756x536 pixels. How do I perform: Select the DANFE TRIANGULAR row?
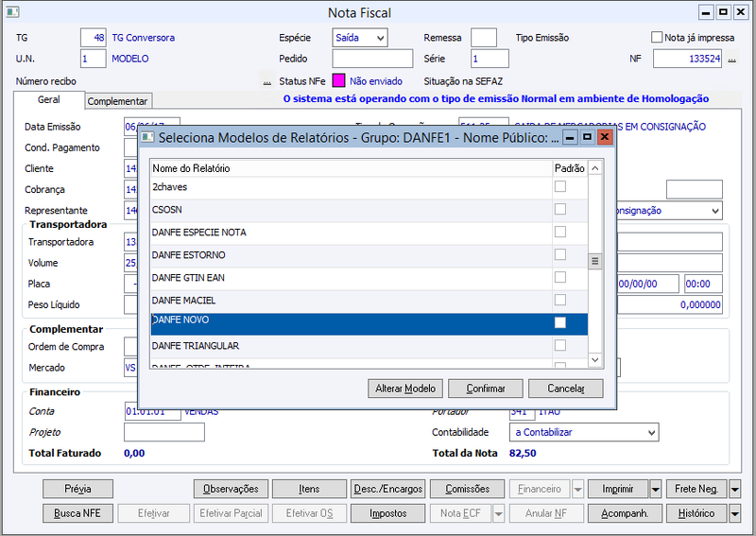pos(369,346)
